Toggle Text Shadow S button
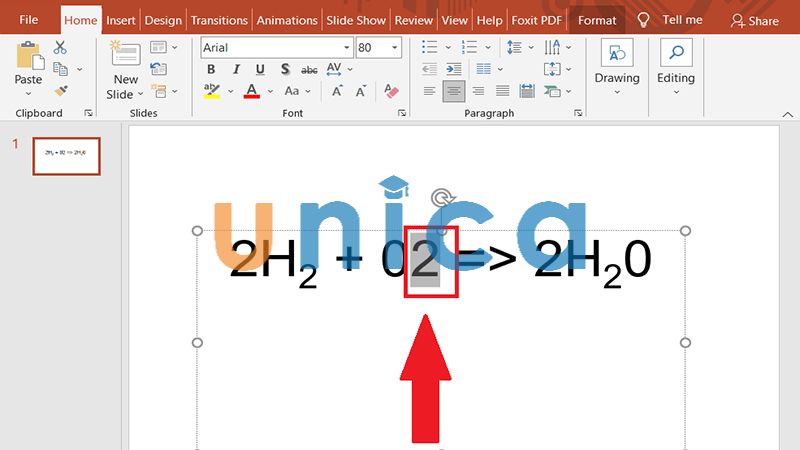Screen dimensions: 800x450 285,69
